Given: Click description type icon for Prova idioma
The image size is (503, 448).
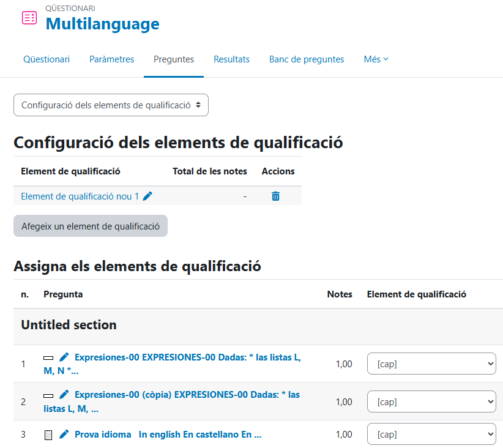Looking at the screenshot, I should (x=48, y=435).
